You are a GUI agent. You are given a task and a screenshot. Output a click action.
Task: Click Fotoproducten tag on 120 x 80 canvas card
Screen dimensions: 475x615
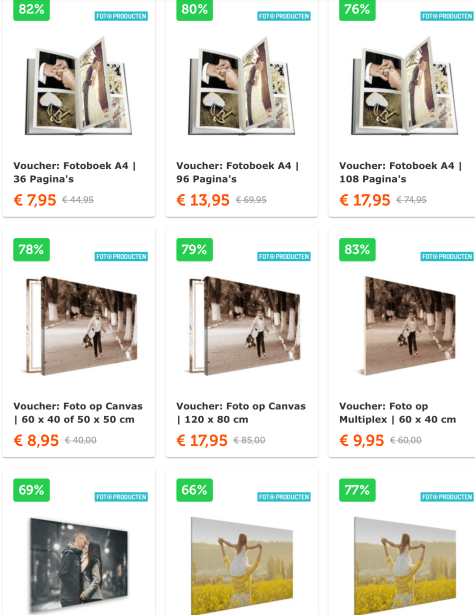pyautogui.click(x=284, y=257)
